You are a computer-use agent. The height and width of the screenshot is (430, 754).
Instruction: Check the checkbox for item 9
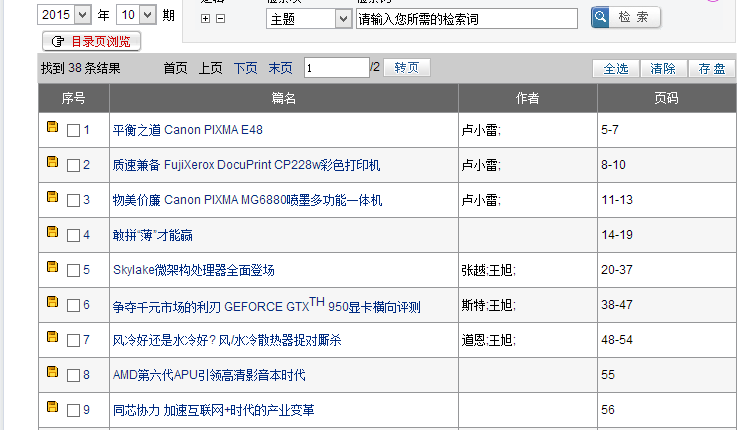73,411
